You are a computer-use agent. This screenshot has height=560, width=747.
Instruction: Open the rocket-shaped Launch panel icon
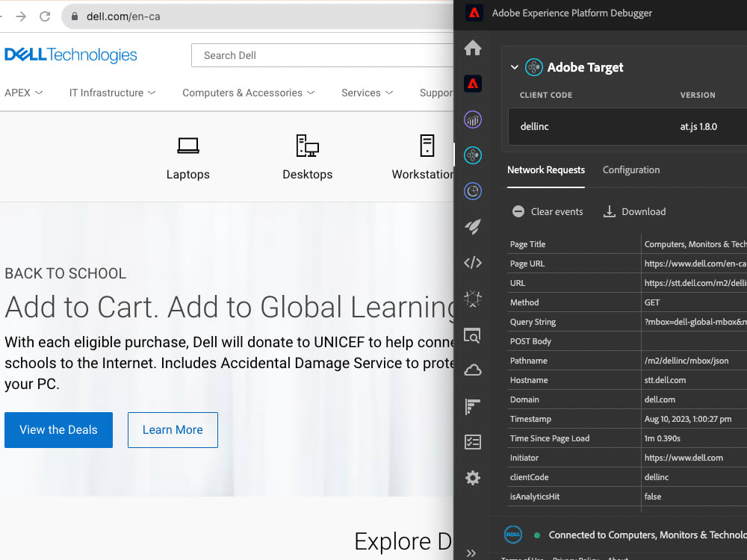[x=472, y=226]
